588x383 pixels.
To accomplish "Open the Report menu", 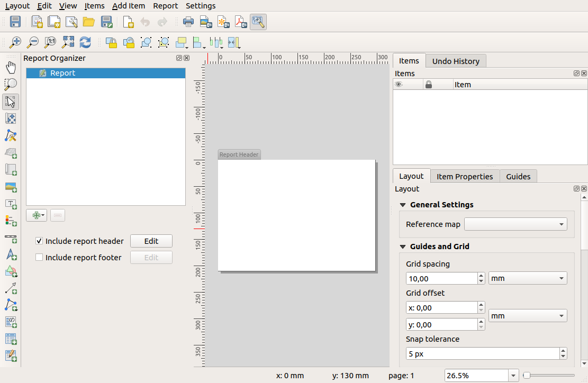I will [165, 6].
